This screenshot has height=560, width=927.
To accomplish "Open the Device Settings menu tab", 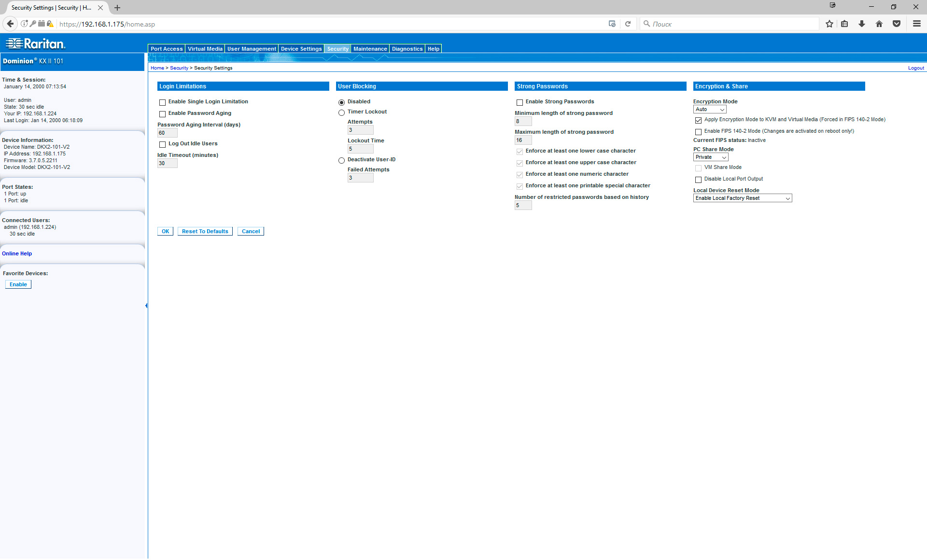I will (301, 49).
